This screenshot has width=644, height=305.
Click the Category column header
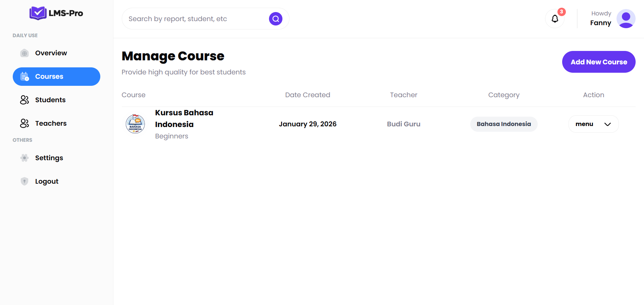[x=504, y=95]
